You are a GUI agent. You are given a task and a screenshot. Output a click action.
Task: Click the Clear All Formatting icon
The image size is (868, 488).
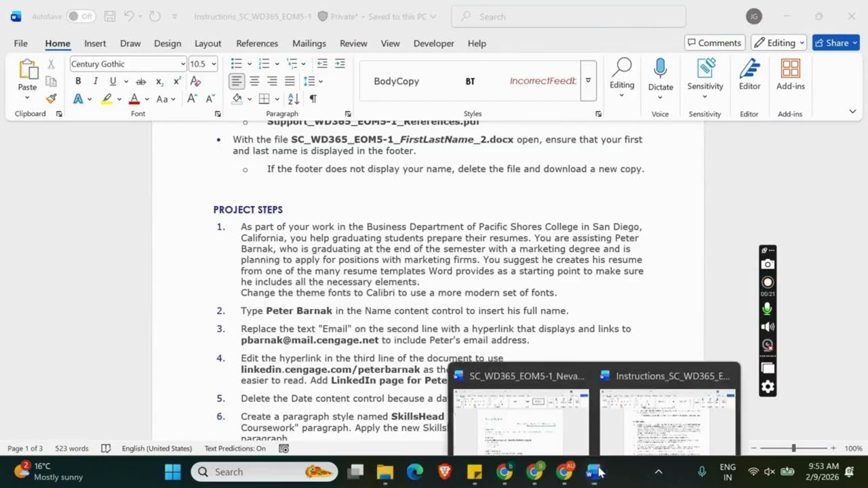(195, 81)
